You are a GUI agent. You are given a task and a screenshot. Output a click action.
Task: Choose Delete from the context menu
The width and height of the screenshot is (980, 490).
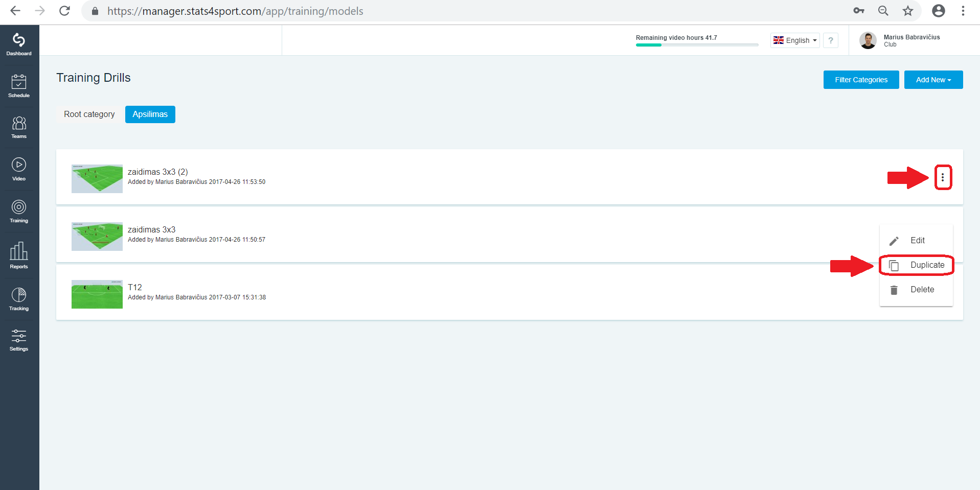pyautogui.click(x=916, y=290)
